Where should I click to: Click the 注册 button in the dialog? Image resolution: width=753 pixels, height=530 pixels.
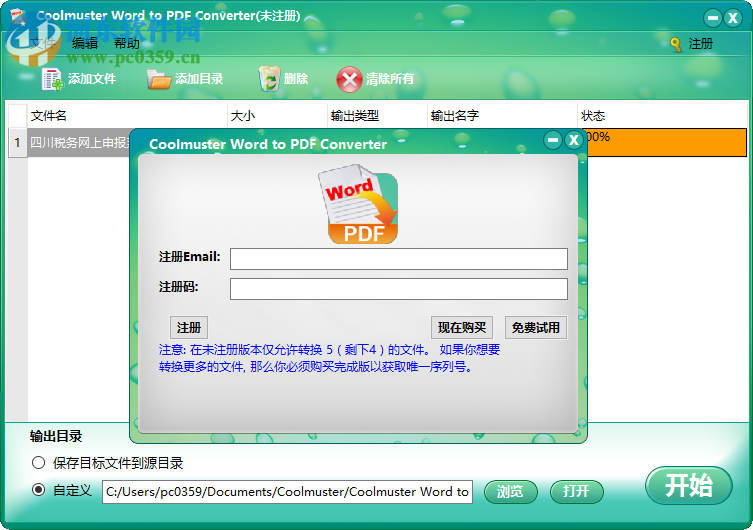pyautogui.click(x=189, y=327)
